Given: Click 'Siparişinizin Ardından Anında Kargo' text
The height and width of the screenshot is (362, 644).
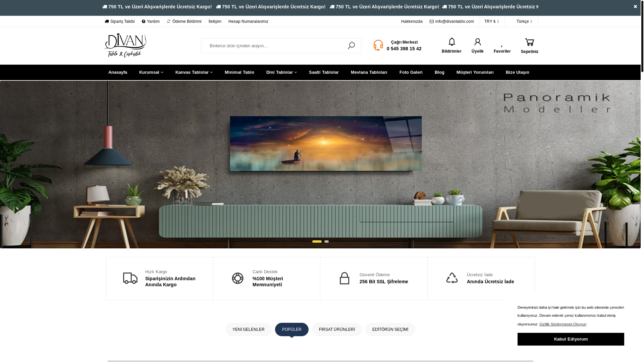Looking at the screenshot, I should click(x=170, y=282).
